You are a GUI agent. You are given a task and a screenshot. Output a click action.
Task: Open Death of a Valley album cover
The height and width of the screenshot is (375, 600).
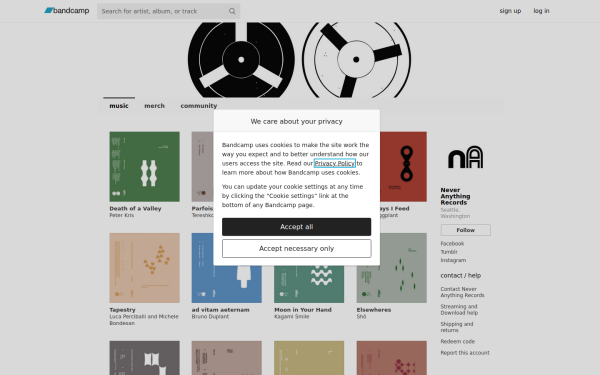[x=144, y=166]
